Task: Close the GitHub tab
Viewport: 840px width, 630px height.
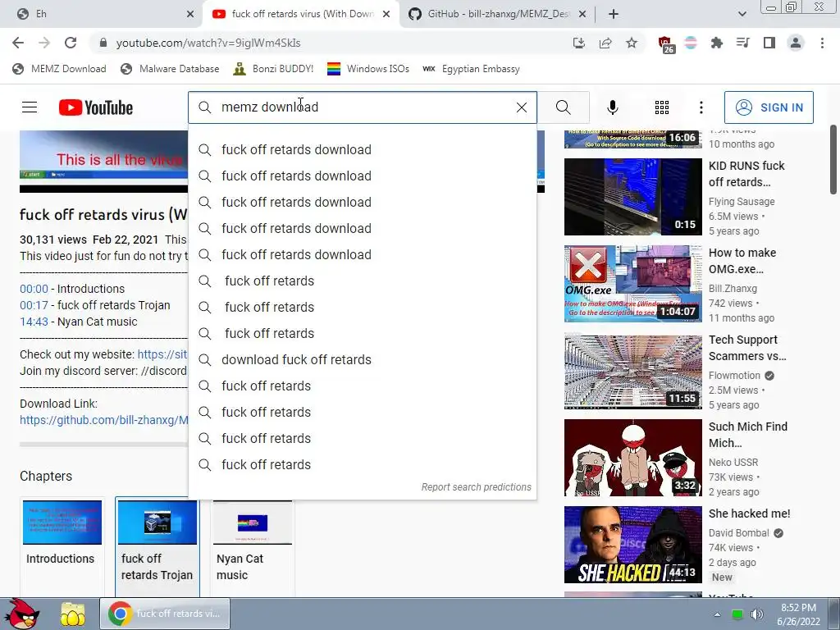Action: coord(582,14)
